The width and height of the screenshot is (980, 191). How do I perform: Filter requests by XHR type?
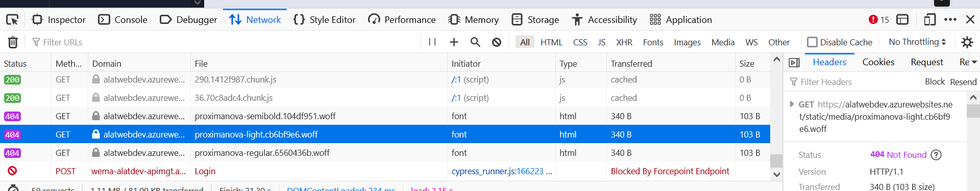click(624, 42)
